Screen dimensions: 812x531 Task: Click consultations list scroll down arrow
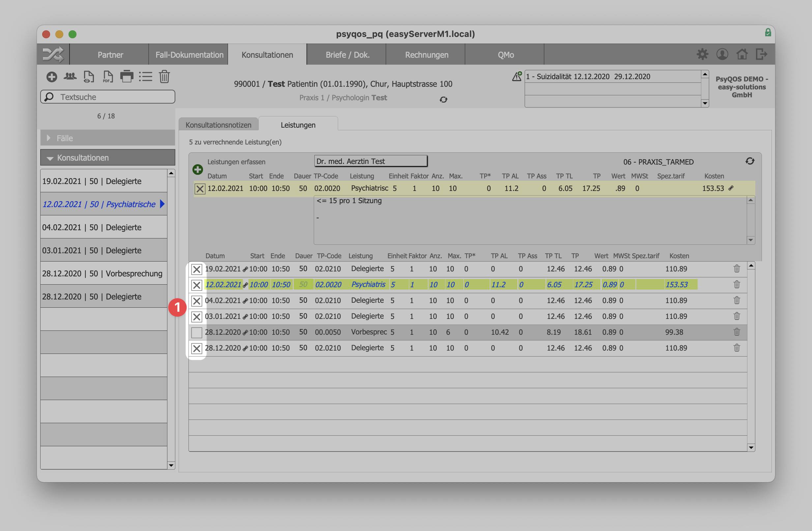point(171,465)
